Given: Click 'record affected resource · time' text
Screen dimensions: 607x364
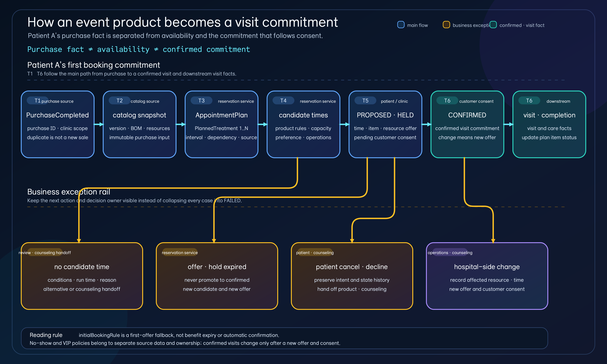Looking at the screenshot, I should [487, 280].
